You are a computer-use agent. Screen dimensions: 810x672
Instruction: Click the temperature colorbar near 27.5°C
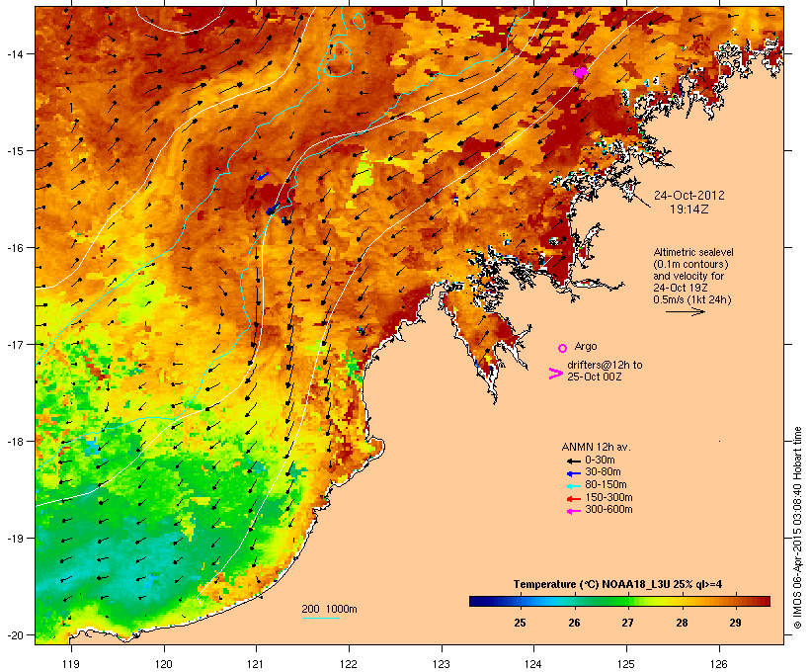(x=655, y=601)
